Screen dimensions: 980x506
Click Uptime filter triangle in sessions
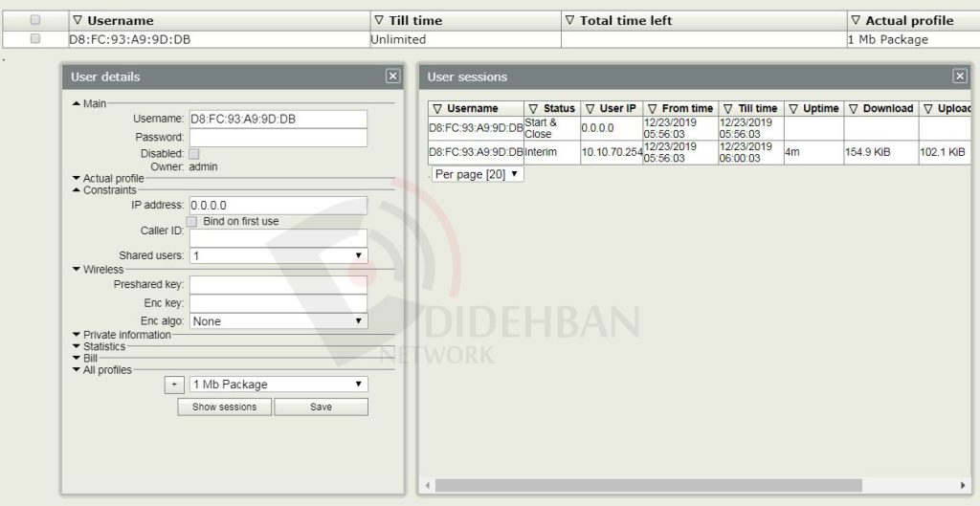click(x=793, y=109)
